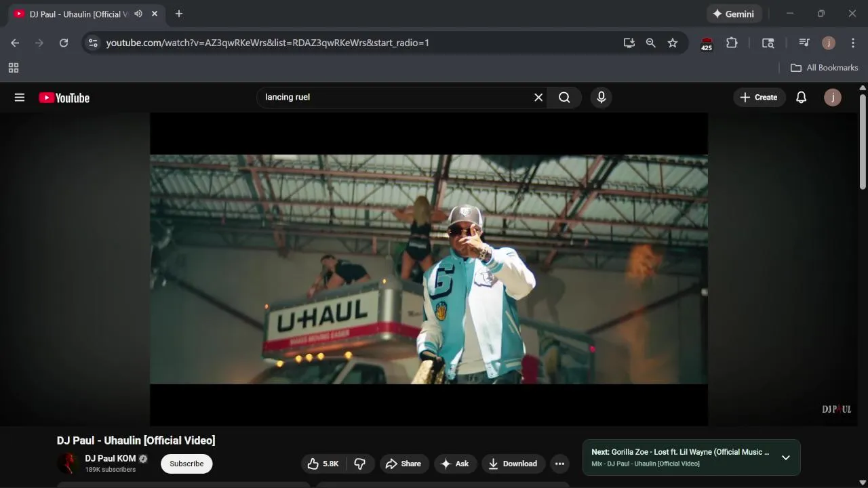Go to the YouTube home logo
The height and width of the screenshot is (488, 868).
(x=64, y=98)
